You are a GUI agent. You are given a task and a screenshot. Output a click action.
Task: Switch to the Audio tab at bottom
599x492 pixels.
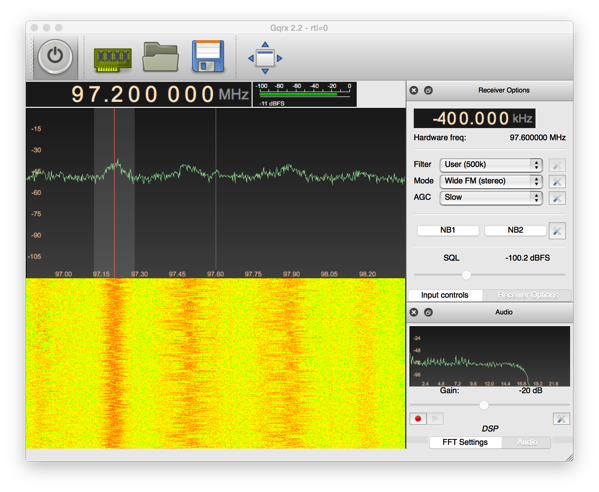pos(527,442)
